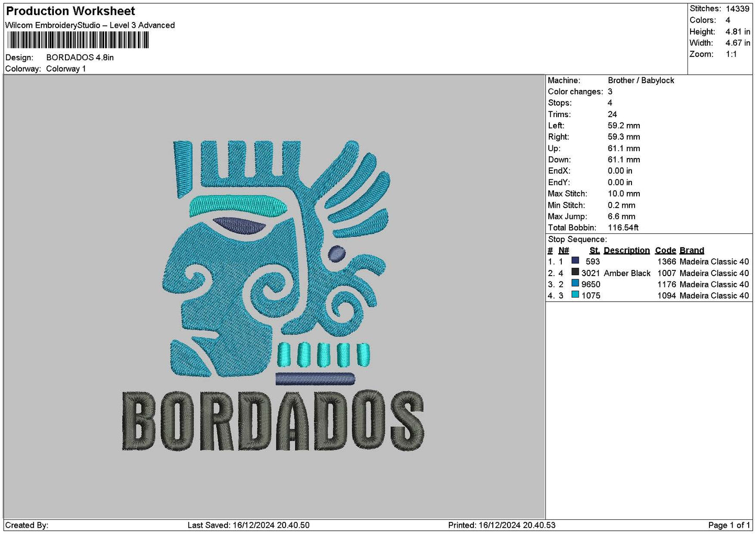Click the zoom value '1:1'
The height and width of the screenshot is (534, 756).
pyautogui.click(x=731, y=54)
